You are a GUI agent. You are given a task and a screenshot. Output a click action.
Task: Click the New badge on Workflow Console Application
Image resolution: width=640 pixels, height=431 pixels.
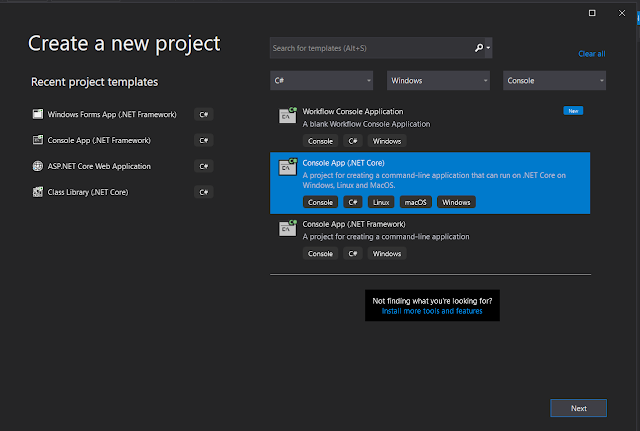pyautogui.click(x=573, y=111)
